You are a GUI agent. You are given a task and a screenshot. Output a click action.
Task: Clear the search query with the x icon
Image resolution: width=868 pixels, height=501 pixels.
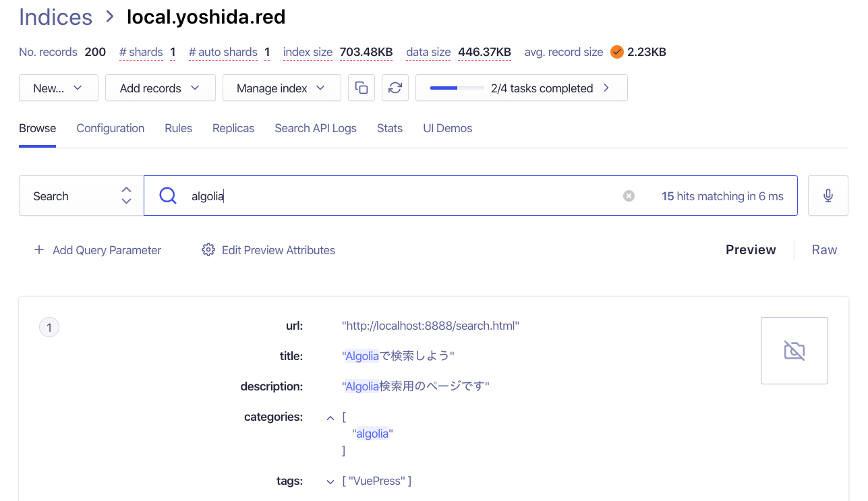point(629,196)
